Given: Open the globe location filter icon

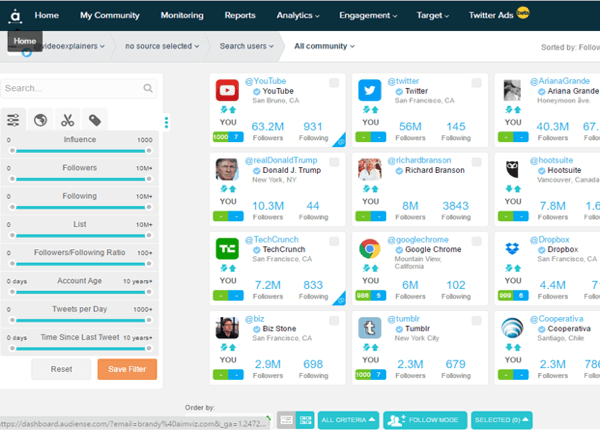Looking at the screenshot, I should (41, 120).
